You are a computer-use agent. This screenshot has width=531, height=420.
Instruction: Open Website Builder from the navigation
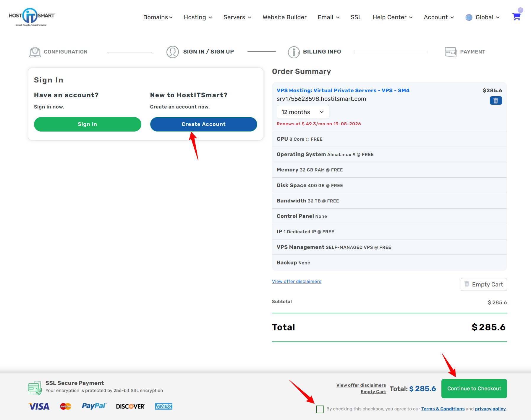pos(284,17)
